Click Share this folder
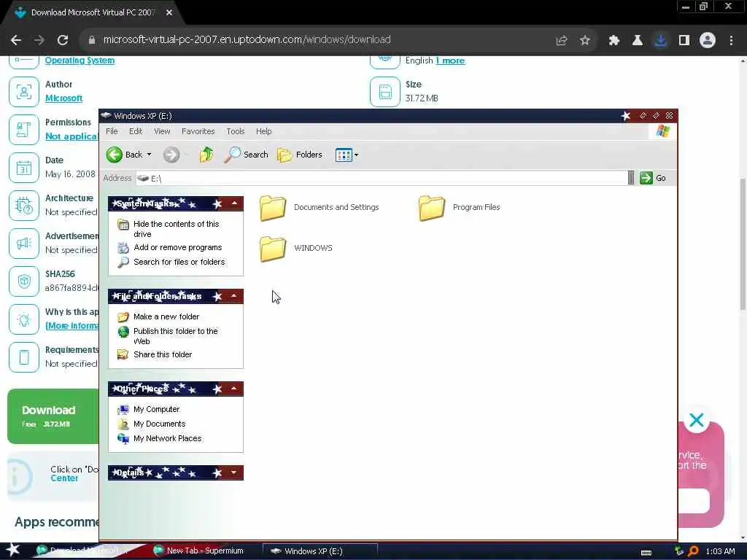Screen dimensions: 747x560 pos(155,355)
